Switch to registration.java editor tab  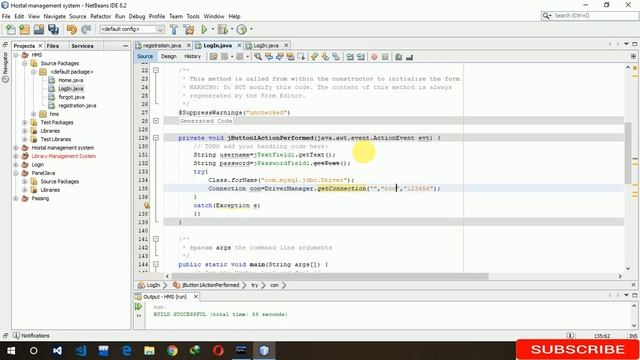tap(162, 45)
